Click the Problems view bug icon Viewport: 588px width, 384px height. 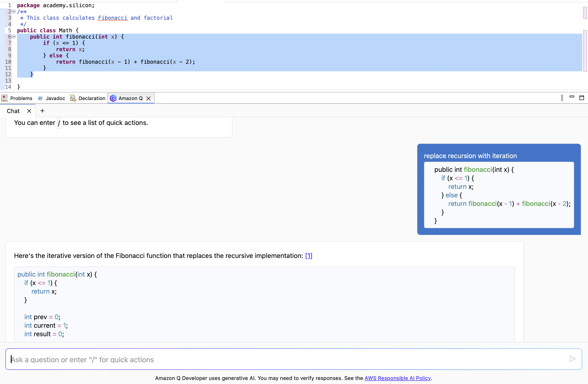point(4,98)
